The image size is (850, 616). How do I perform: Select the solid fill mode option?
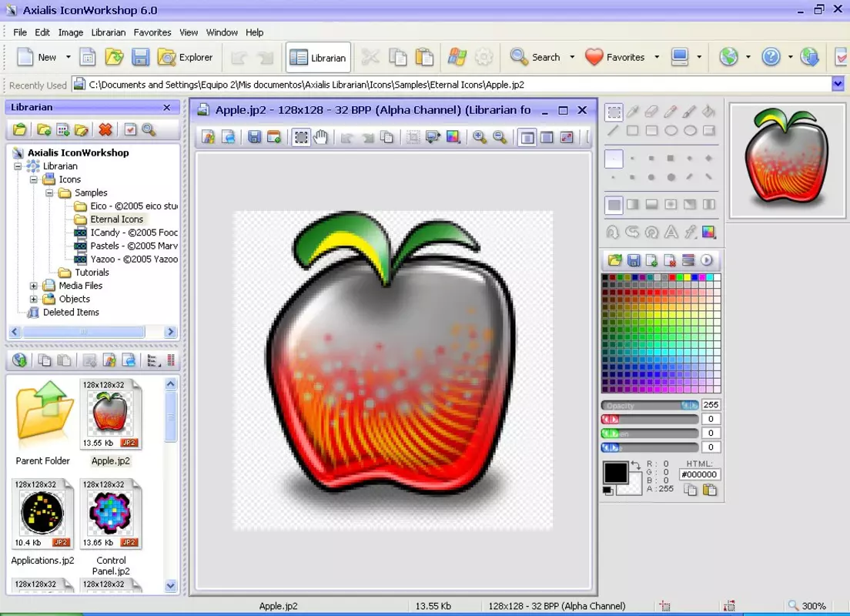[x=614, y=205]
